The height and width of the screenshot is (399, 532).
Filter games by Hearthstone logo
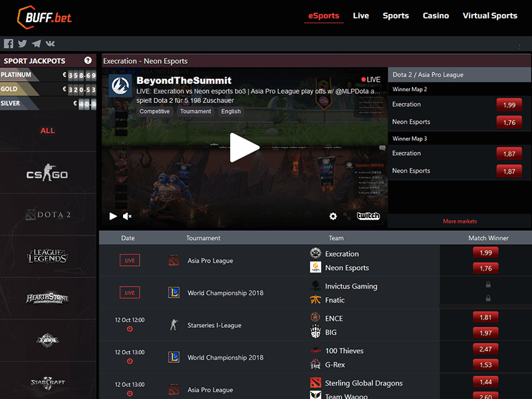(x=47, y=298)
